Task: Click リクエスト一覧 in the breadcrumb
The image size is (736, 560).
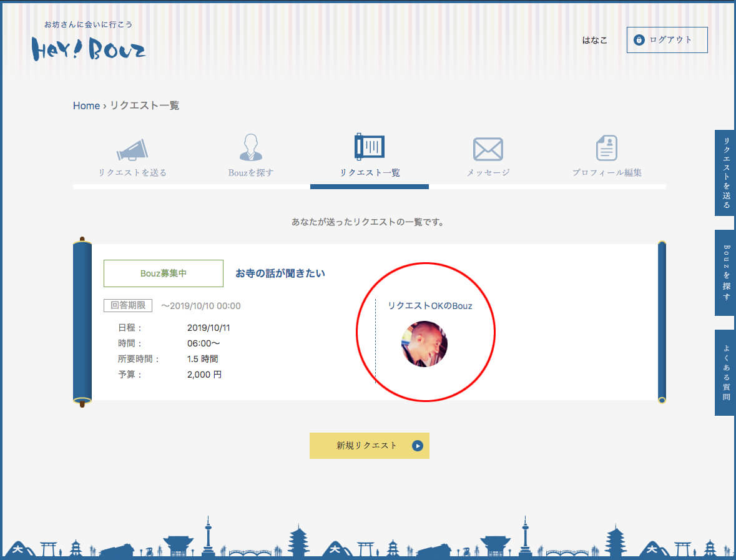Action: [x=144, y=106]
